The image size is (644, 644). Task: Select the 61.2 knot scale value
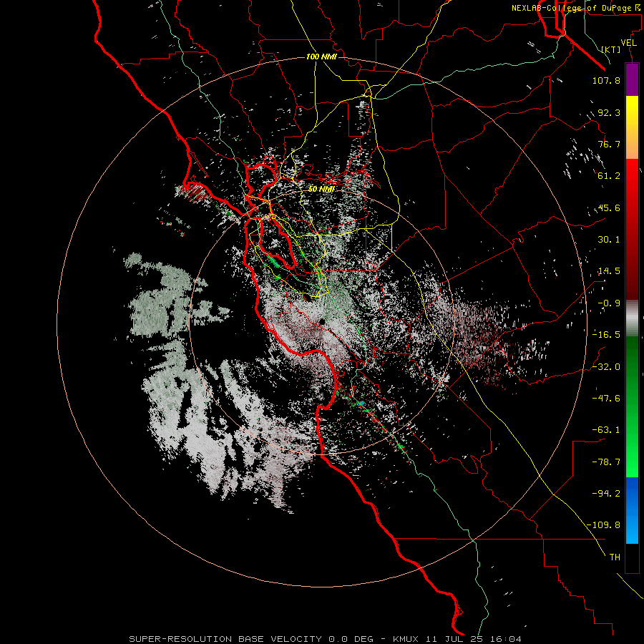(609, 176)
